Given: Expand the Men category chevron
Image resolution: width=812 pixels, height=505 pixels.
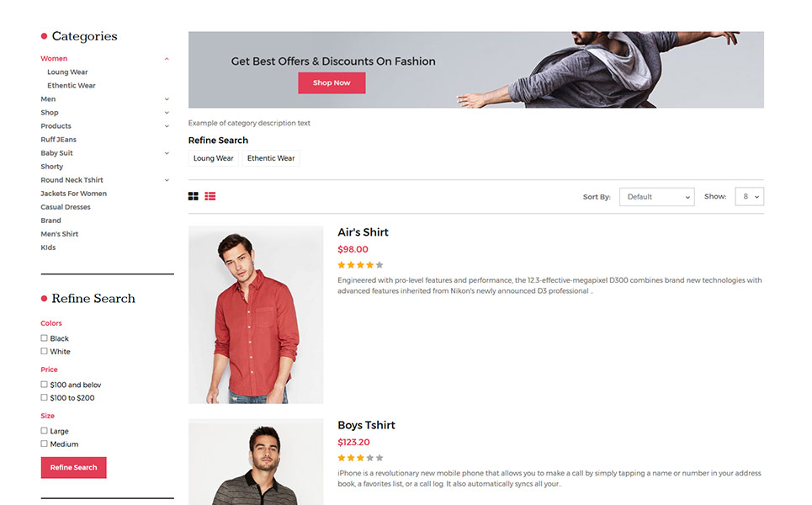Looking at the screenshot, I should click(x=167, y=99).
